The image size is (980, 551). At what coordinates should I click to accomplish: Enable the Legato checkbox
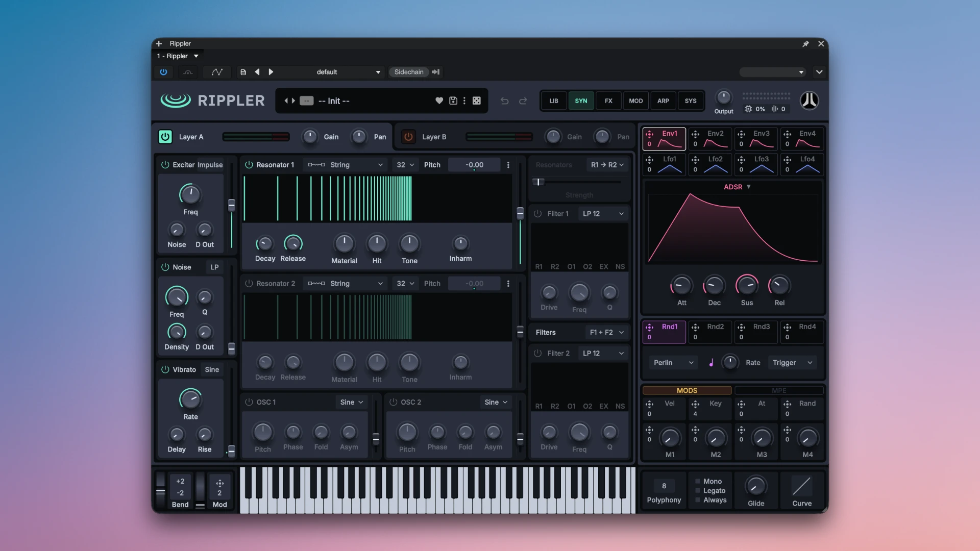coord(698,491)
